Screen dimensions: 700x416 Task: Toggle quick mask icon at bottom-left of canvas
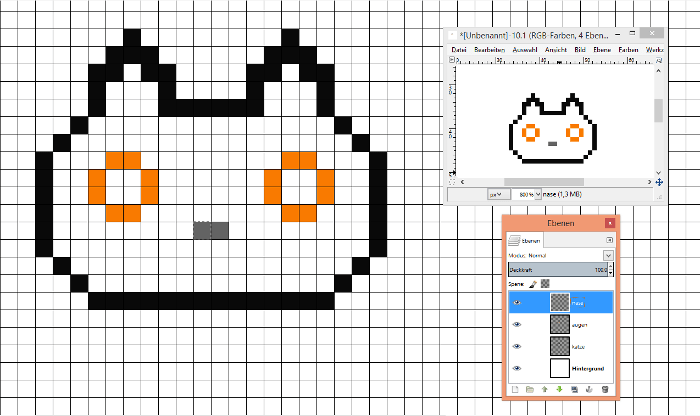click(x=452, y=182)
